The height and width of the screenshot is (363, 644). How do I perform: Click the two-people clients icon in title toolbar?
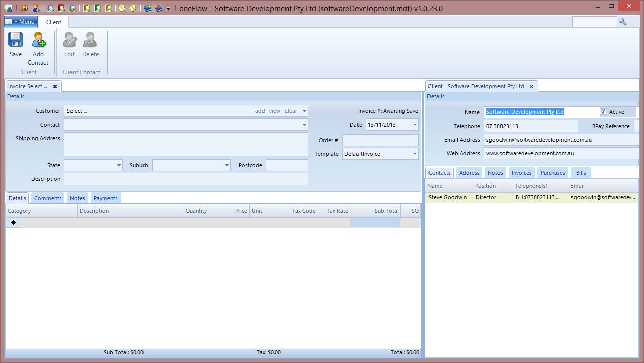(x=24, y=8)
